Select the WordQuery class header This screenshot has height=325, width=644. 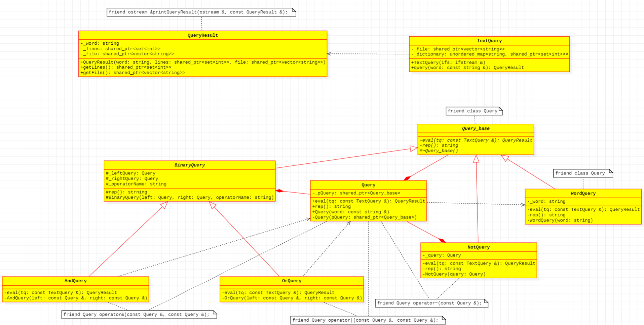[x=583, y=193]
